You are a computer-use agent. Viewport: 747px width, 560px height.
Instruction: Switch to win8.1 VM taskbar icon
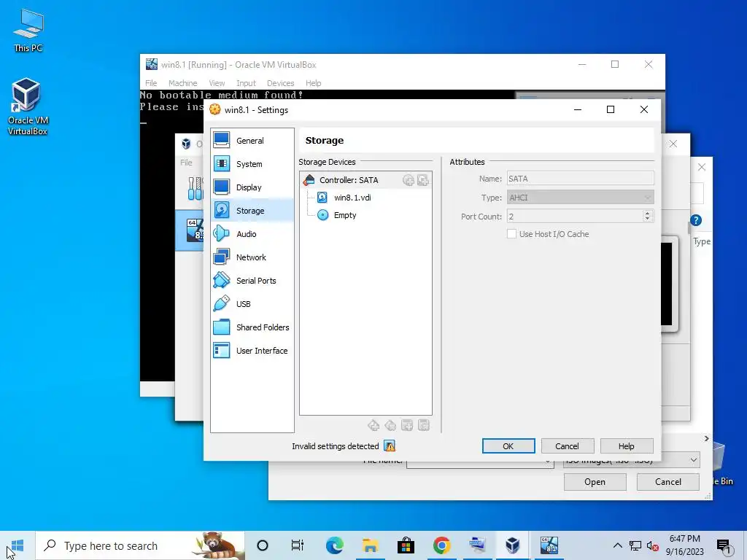549,545
